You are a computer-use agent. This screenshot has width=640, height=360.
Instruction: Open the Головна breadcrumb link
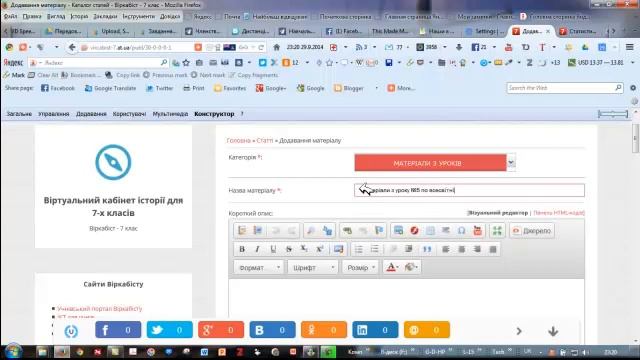[238, 140]
